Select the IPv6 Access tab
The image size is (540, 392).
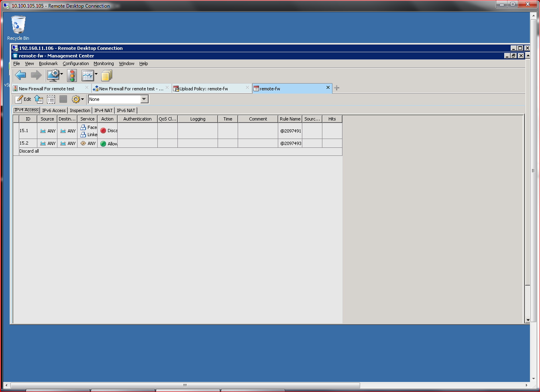[54, 110]
